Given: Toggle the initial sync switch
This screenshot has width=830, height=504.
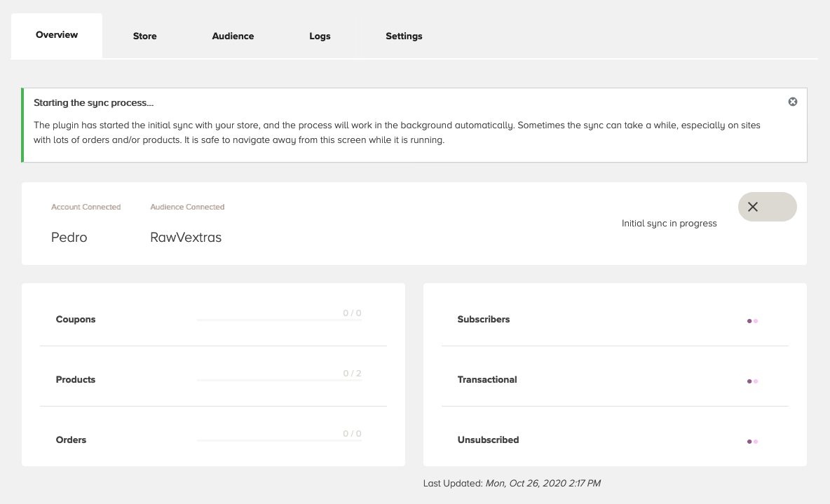Looking at the screenshot, I should point(767,207).
